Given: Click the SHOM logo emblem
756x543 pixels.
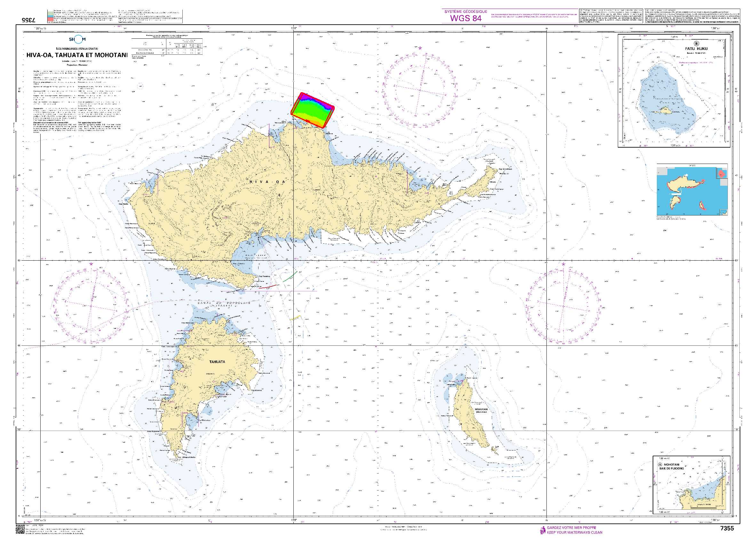Looking at the screenshot, I should 77,39.
